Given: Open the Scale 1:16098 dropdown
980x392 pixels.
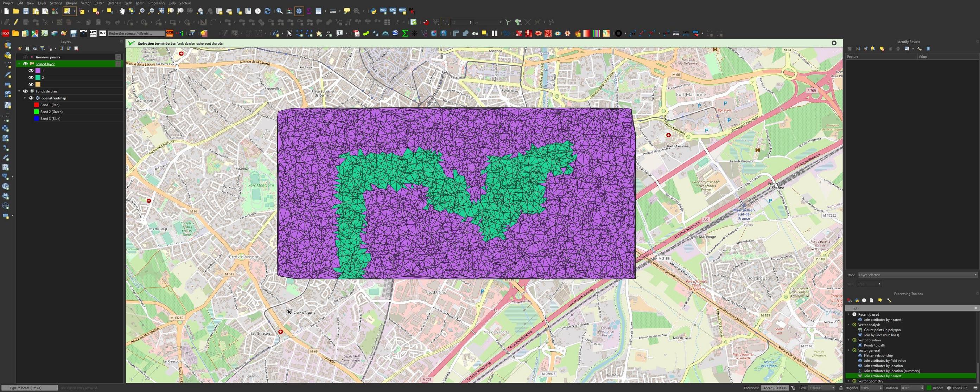Looking at the screenshot, I should 821,388.
